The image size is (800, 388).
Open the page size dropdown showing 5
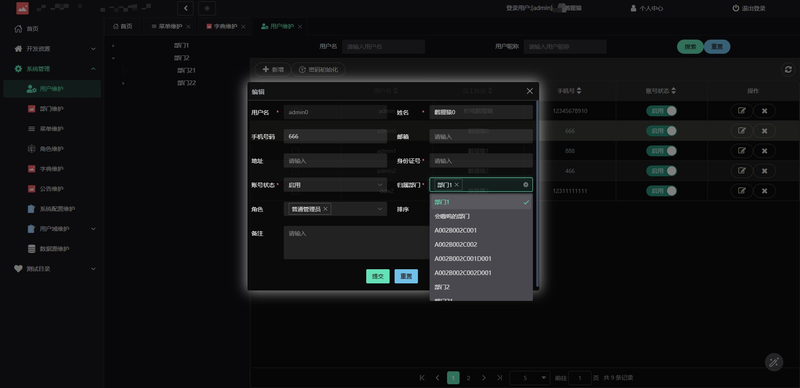click(x=530, y=378)
